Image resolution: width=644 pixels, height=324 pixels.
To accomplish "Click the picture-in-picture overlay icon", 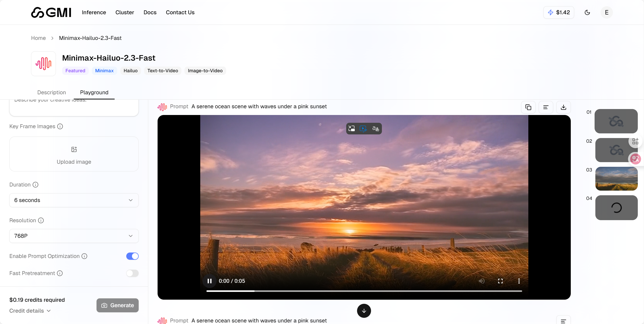I will (351, 128).
